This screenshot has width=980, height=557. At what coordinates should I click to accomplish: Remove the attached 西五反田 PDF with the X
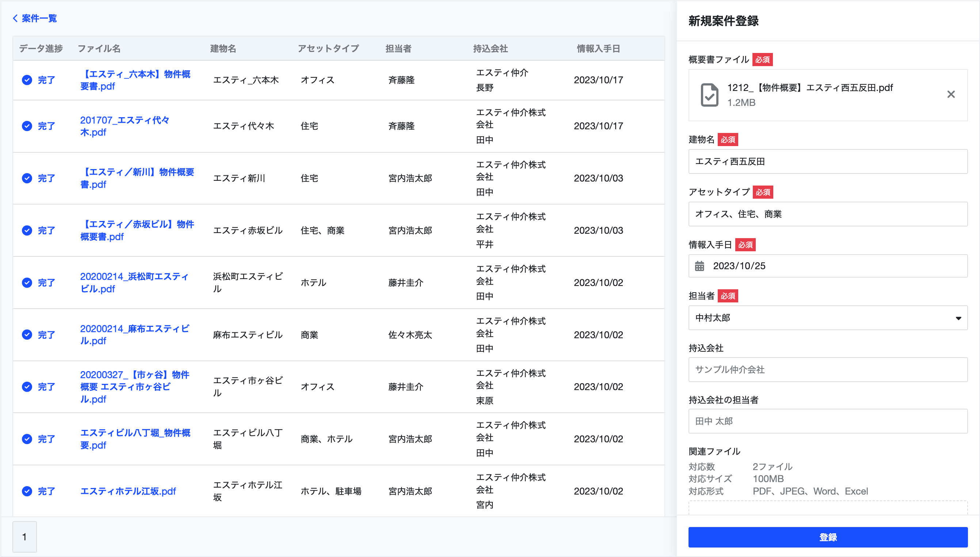click(x=951, y=95)
